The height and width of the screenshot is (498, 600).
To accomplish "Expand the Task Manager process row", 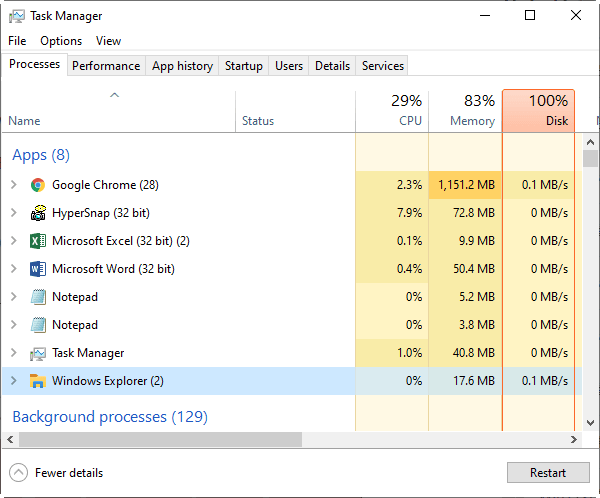I will 14,353.
